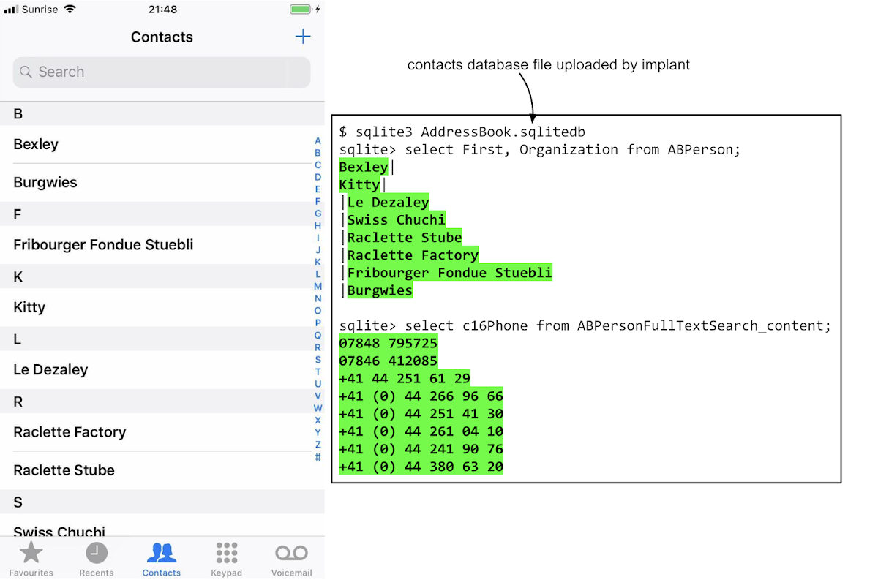Click the magnifying glass search icon
The image size is (878, 588).
click(26, 72)
